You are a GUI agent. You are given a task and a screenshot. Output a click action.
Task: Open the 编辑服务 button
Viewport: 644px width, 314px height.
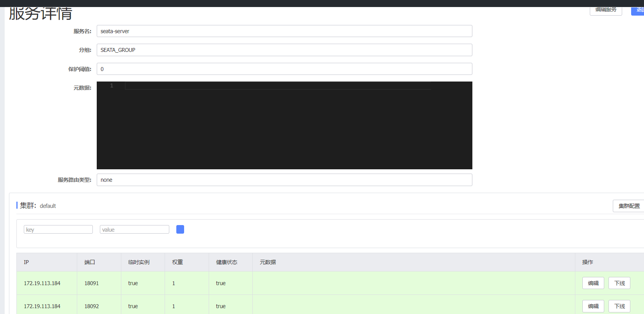click(606, 10)
